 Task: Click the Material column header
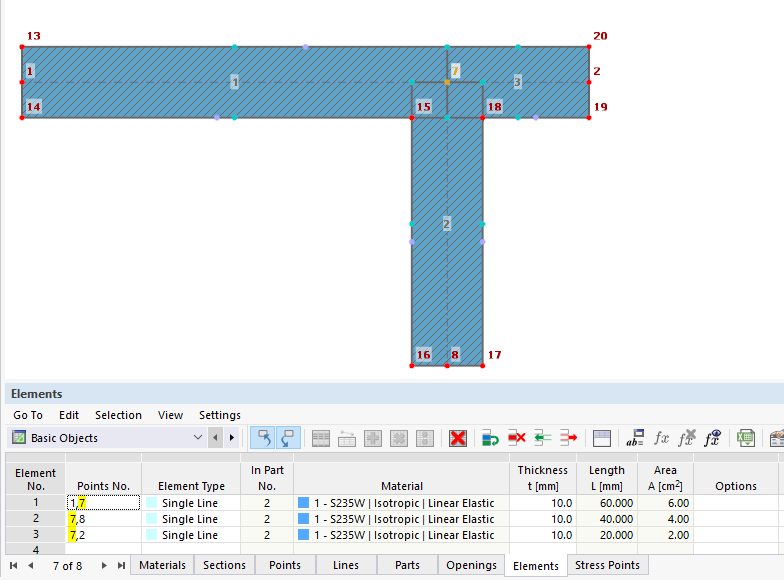click(402, 478)
